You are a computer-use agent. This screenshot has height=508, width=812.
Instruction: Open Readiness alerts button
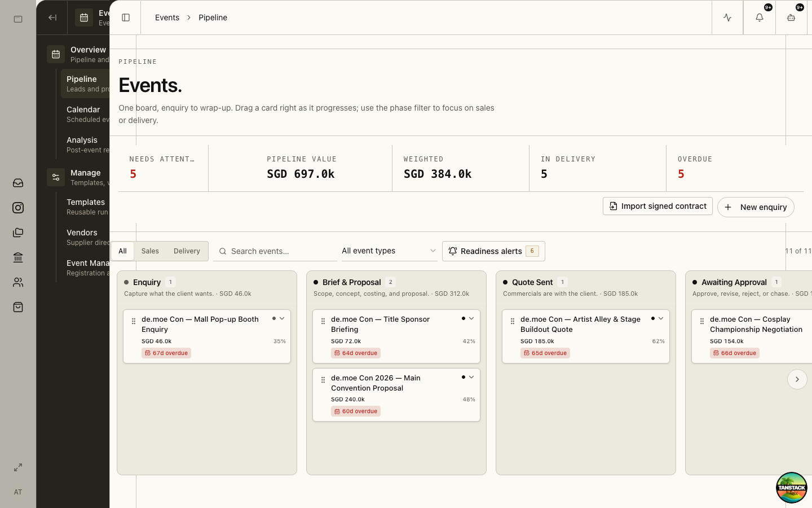(x=493, y=251)
